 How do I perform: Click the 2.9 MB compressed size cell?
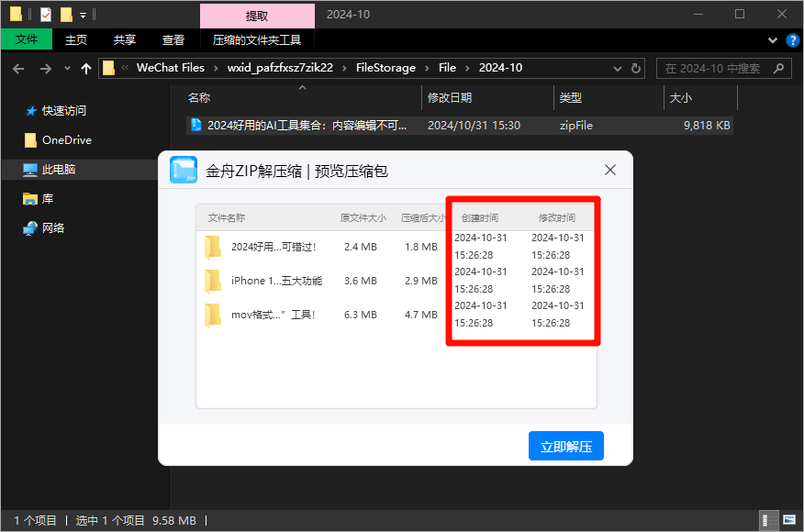click(x=421, y=281)
